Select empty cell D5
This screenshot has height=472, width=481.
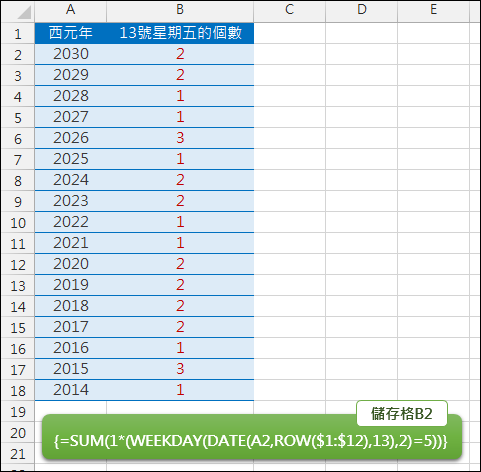[362, 117]
